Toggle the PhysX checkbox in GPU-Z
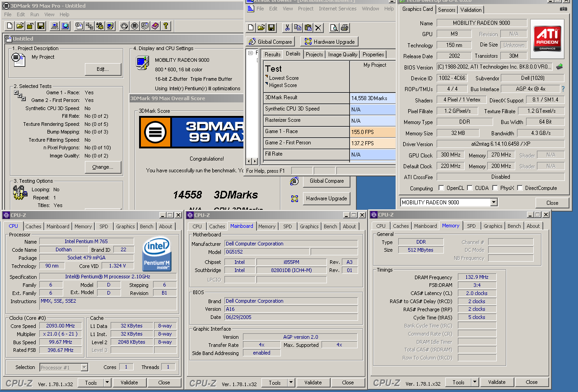 pyautogui.click(x=495, y=188)
